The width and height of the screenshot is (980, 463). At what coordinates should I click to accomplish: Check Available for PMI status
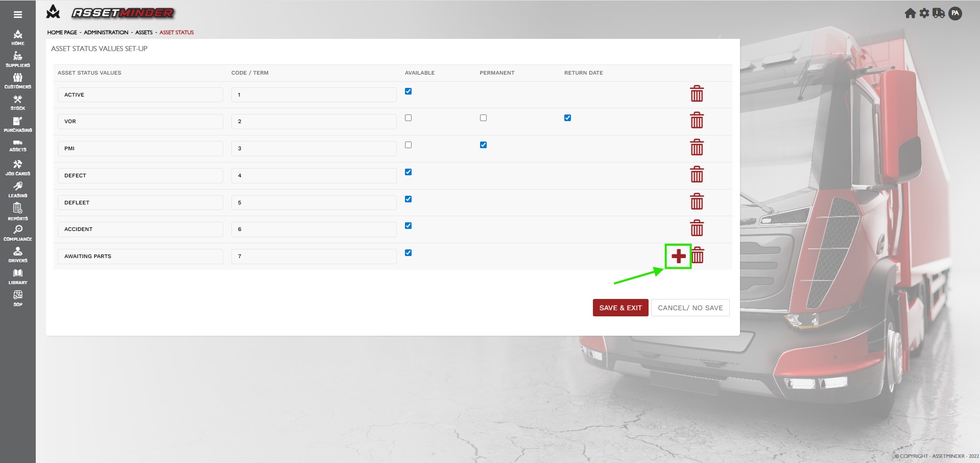(x=408, y=145)
